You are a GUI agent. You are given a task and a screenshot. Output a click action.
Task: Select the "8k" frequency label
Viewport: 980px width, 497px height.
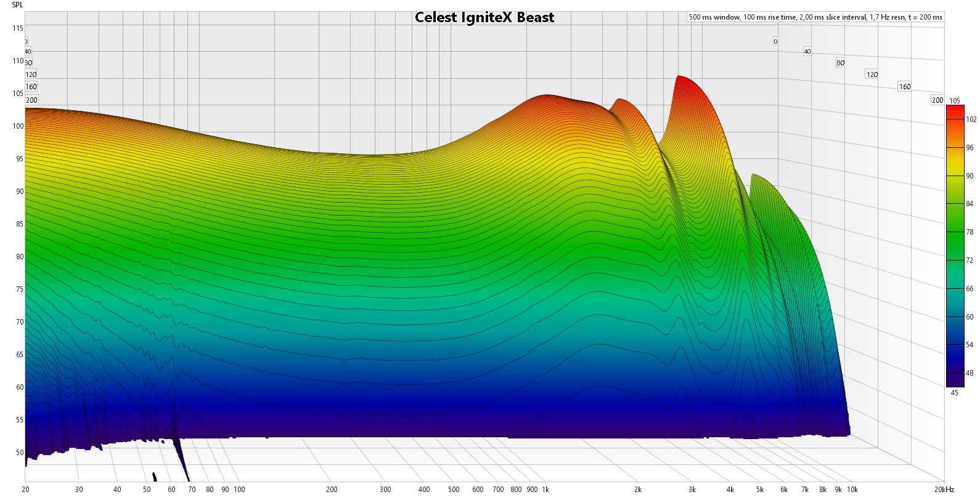[822, 490]
